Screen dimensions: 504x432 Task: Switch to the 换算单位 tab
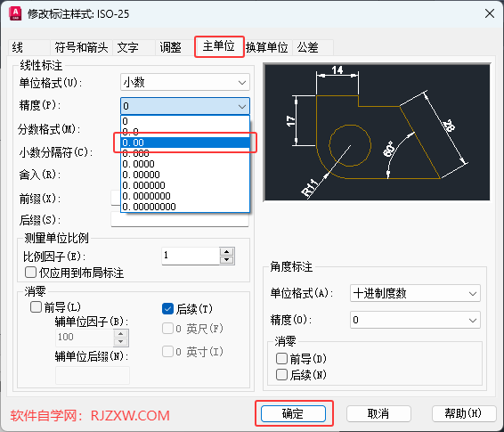268,47
